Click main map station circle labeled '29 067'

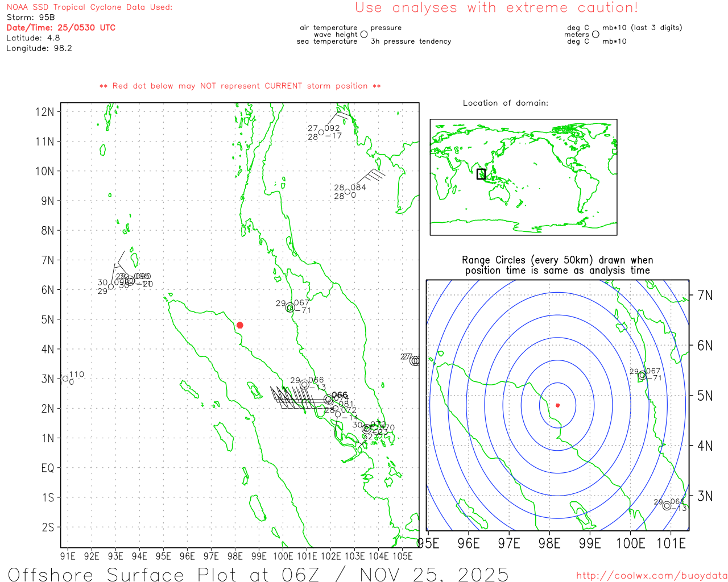tap(290, 307)
